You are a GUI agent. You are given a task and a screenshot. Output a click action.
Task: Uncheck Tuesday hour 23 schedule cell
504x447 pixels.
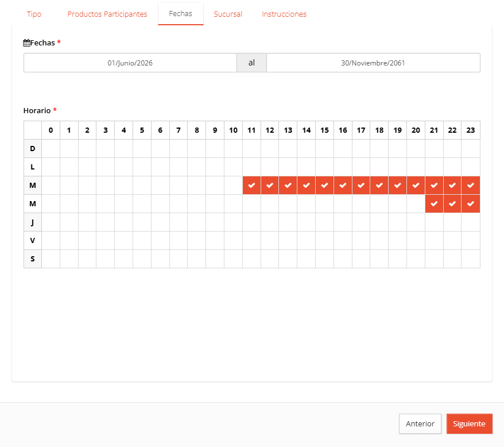coord(471,186)
